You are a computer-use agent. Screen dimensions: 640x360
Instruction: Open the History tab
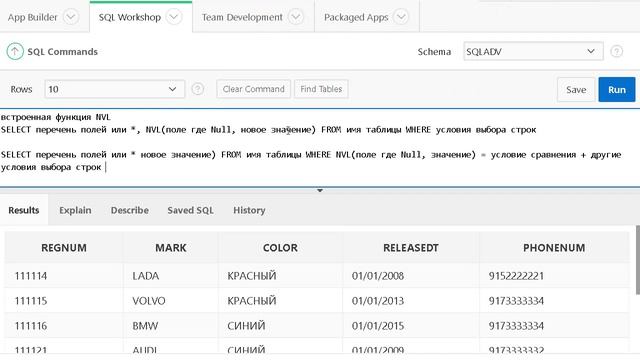tap(249, 210)
